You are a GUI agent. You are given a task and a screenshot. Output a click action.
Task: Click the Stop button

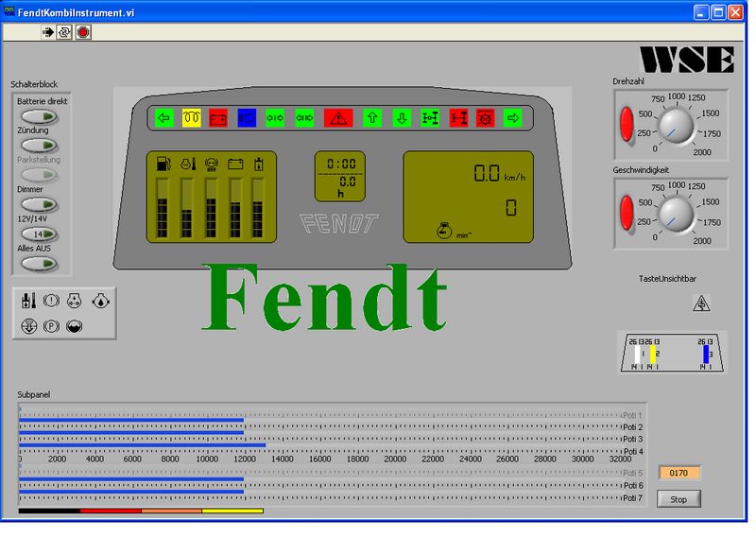(x=679, y=499)
